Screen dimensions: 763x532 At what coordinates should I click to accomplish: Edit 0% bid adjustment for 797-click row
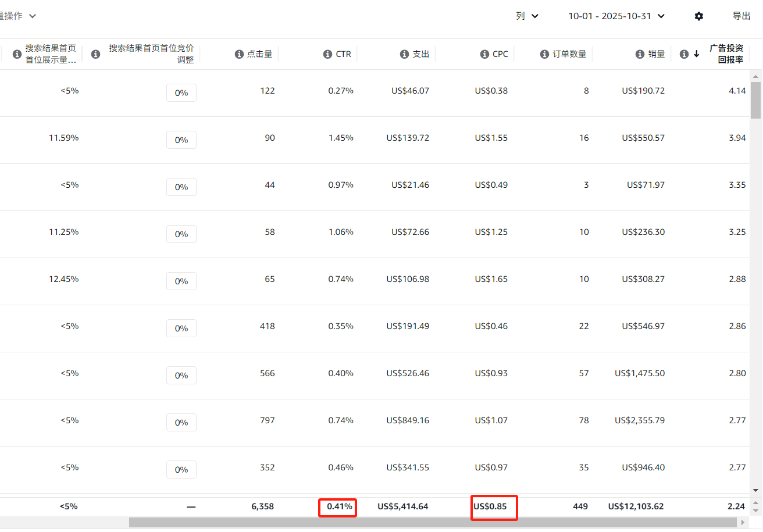(181, 423)
